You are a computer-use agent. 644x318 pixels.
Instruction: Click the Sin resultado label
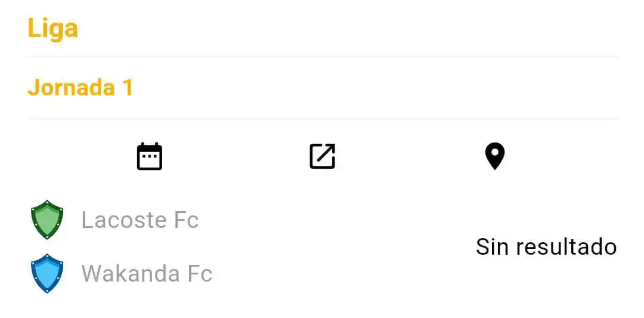(546, 246)
